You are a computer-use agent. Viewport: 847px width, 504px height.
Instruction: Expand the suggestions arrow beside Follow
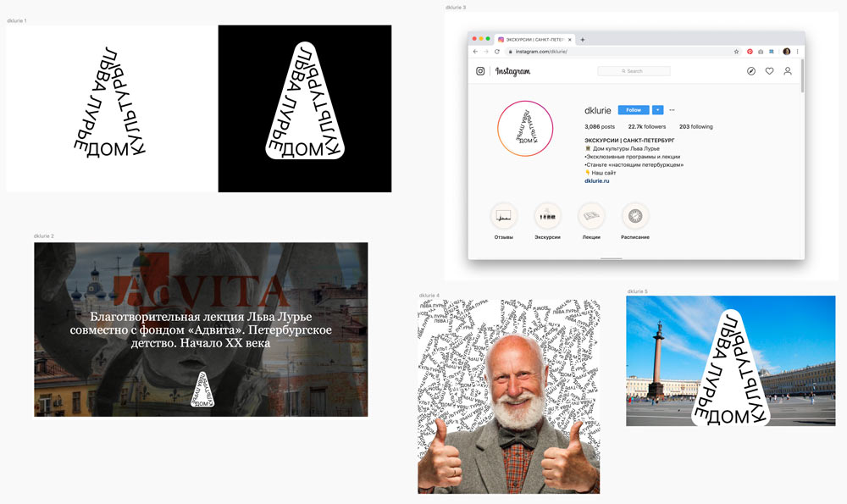(x=657, y=110)
